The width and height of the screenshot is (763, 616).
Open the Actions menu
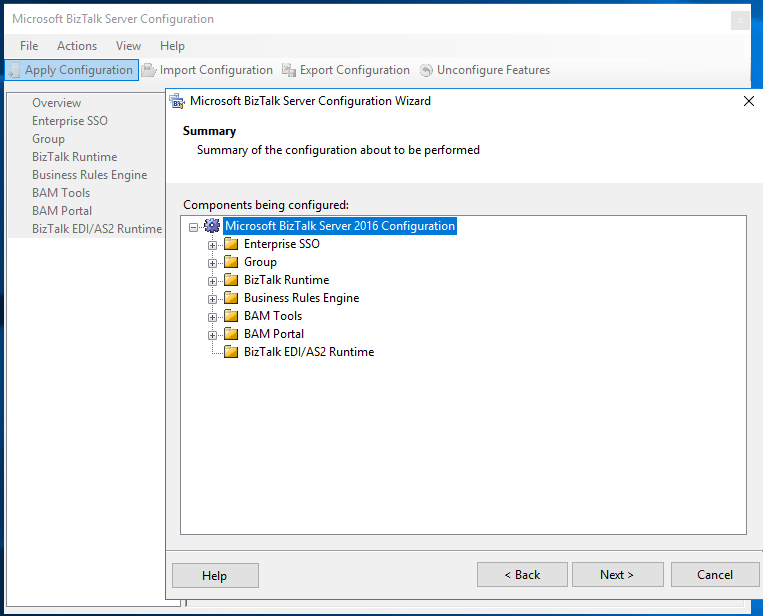77,46
